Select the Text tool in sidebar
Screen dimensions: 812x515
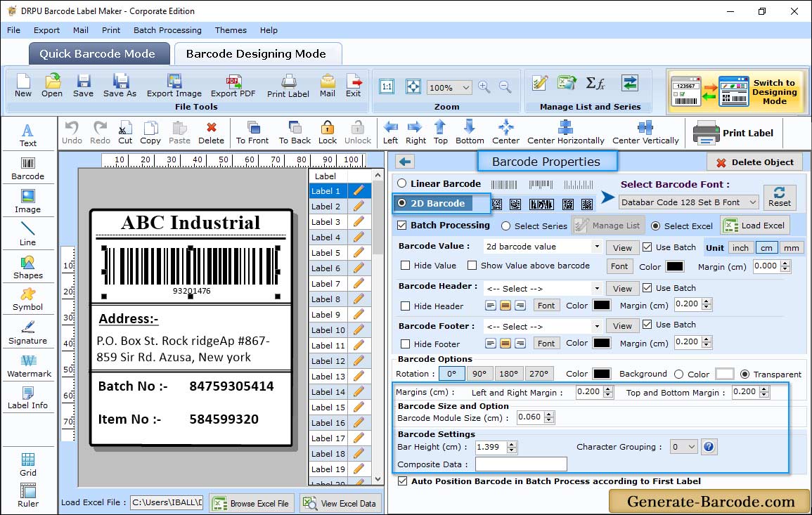tap(28, 136)
